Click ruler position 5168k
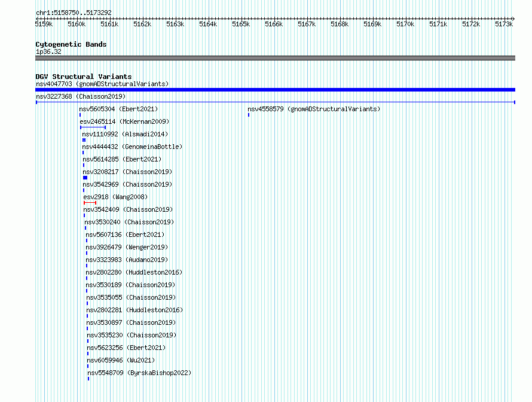The image size is (532, 402). 340,24
